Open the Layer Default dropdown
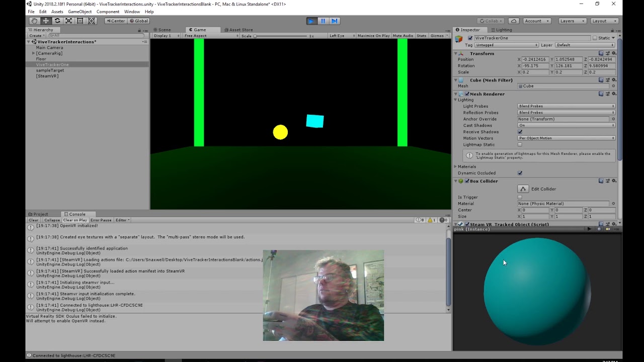This screenshot has width=644, height=362. point(585,45)
